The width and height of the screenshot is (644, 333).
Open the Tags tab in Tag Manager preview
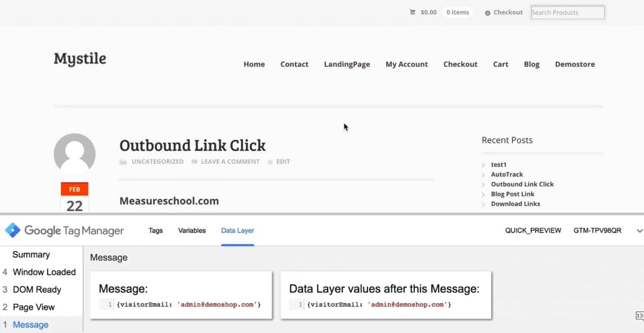point(155,230)
